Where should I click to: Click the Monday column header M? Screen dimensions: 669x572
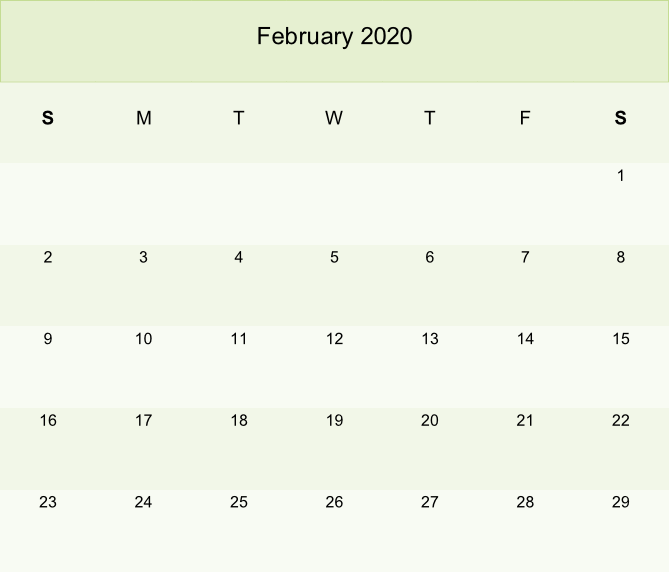pyautogui.click(x=143, y=118)
